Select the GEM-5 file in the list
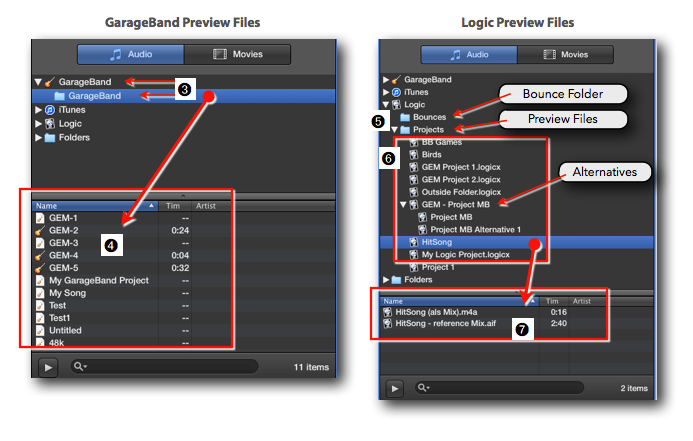The image size is (693, 441). [x=63, y=268]
